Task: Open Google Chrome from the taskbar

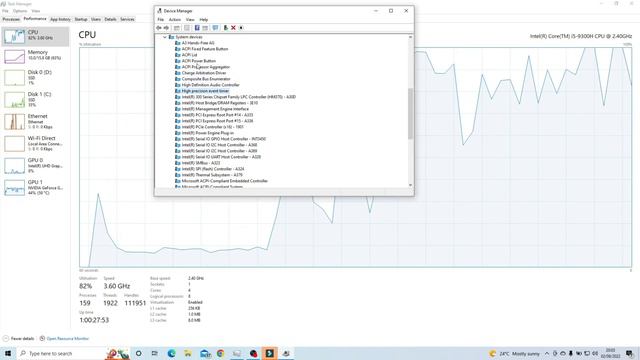Action: [x=220, y=353]
